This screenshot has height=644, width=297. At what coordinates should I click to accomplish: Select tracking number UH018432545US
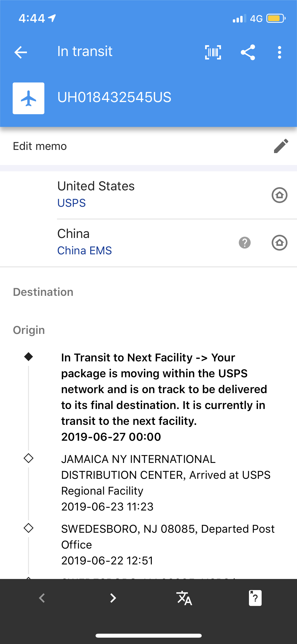coord(114,97)
